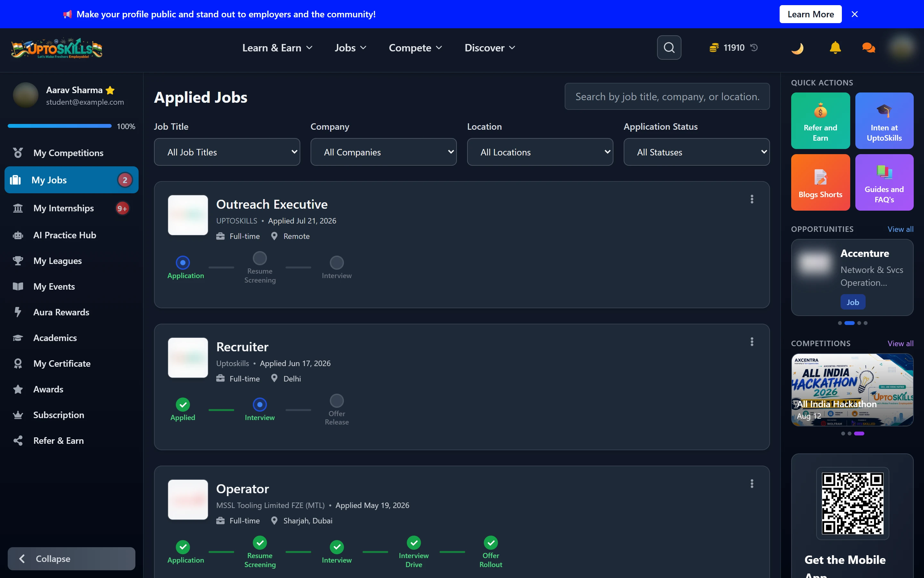View all opportunities

[900, 229]
